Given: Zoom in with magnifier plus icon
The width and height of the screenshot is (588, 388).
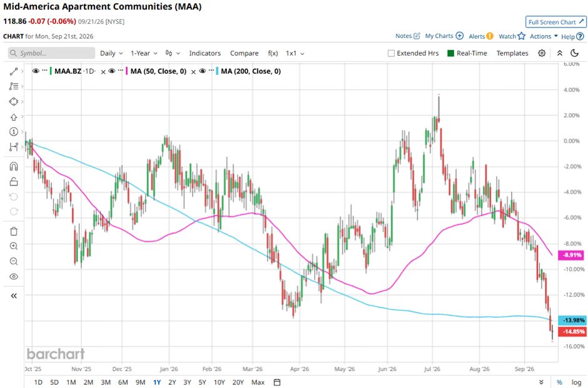Looking at the screenshot, I should pos(14,246).
